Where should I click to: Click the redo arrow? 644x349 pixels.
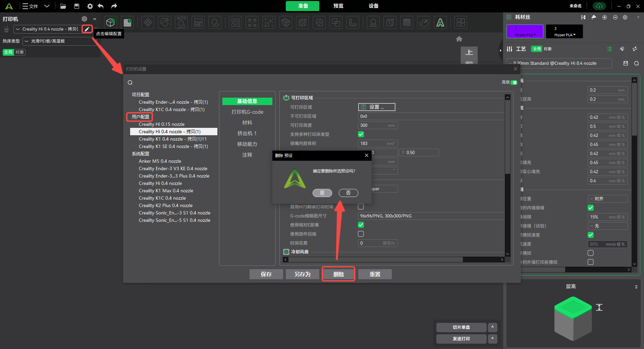click(114, 6)
